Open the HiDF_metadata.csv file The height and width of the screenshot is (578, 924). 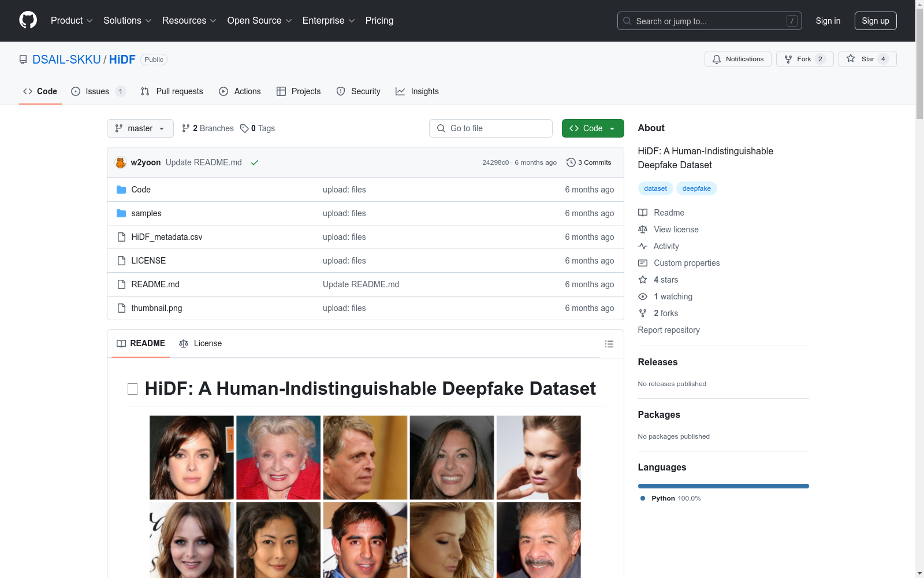point(166,237)
